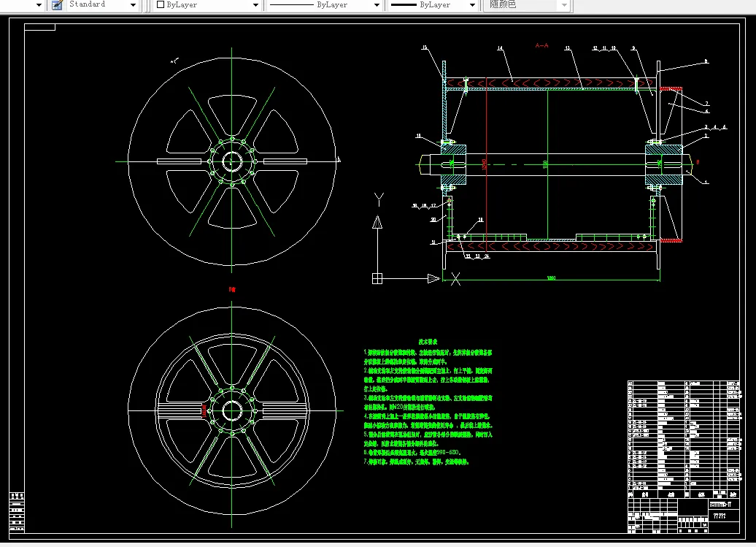The image size is (756, 547).
Task: Click the parts list table above the title block
Action: [x=683, y=439]
